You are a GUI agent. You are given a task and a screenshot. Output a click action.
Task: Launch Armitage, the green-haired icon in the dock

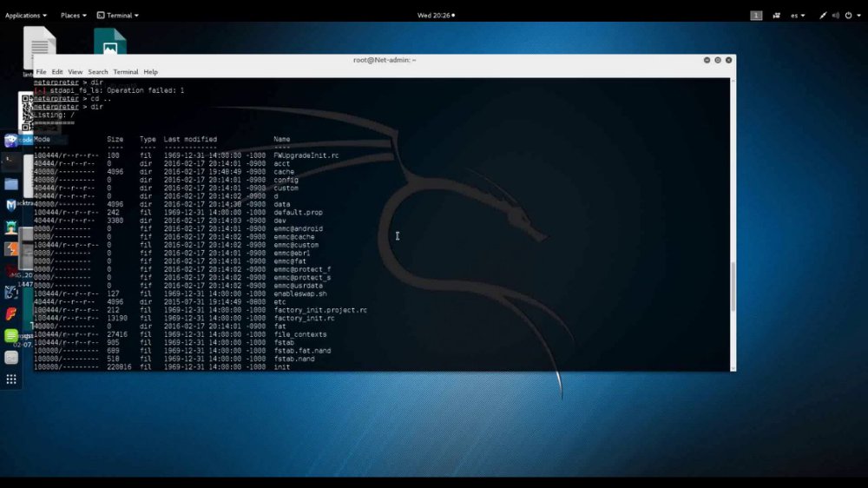[x=11, y=228]
